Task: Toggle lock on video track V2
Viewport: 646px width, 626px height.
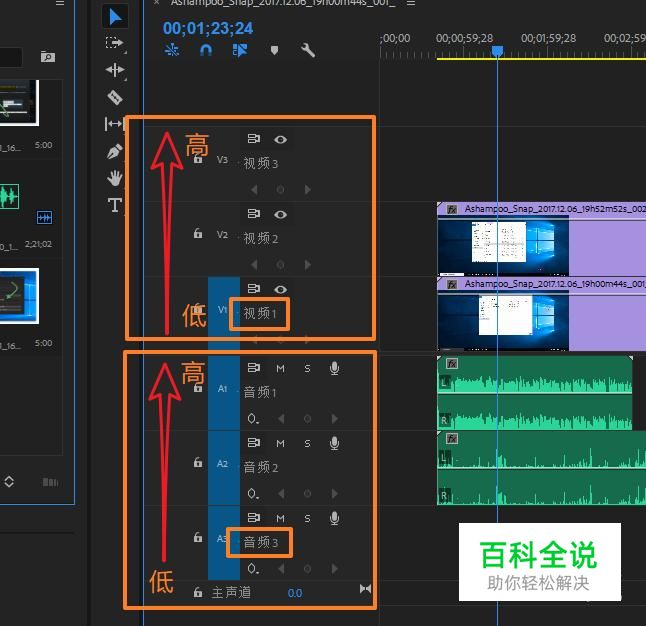Action: pyautogui.click(x=197, y=234)
